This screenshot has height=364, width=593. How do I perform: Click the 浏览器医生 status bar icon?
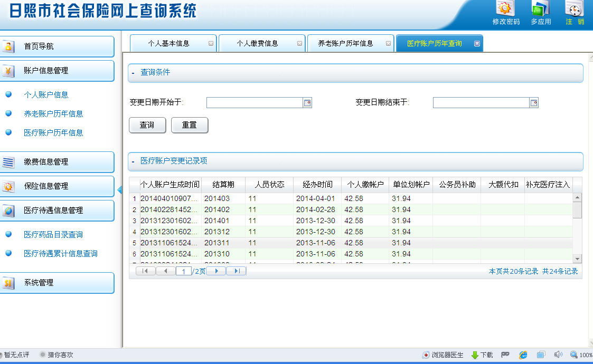(426, 355)
